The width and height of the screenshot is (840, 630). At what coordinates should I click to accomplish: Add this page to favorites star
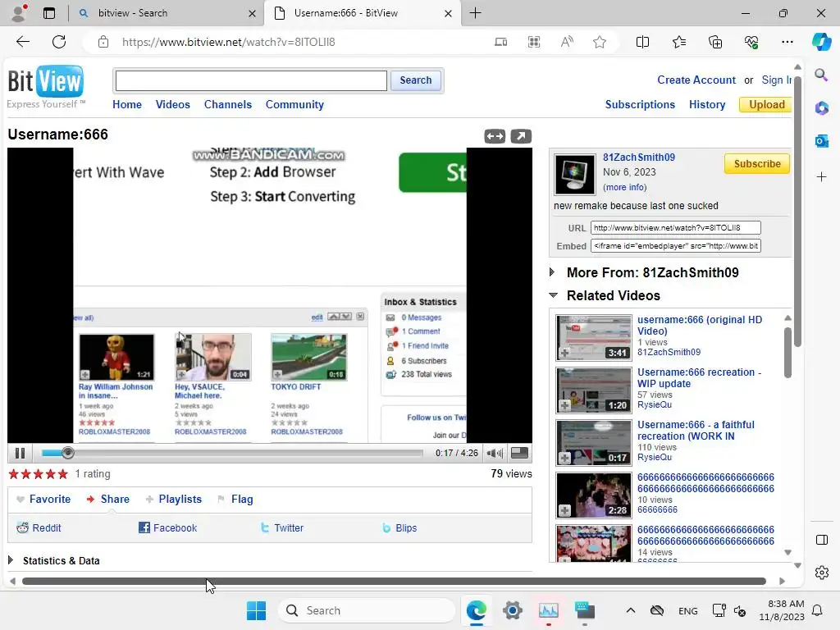(600, 42)
